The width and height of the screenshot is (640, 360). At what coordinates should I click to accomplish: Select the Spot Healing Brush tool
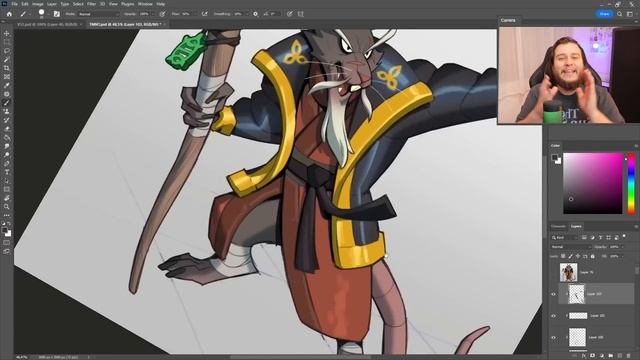tap(7, 94)
